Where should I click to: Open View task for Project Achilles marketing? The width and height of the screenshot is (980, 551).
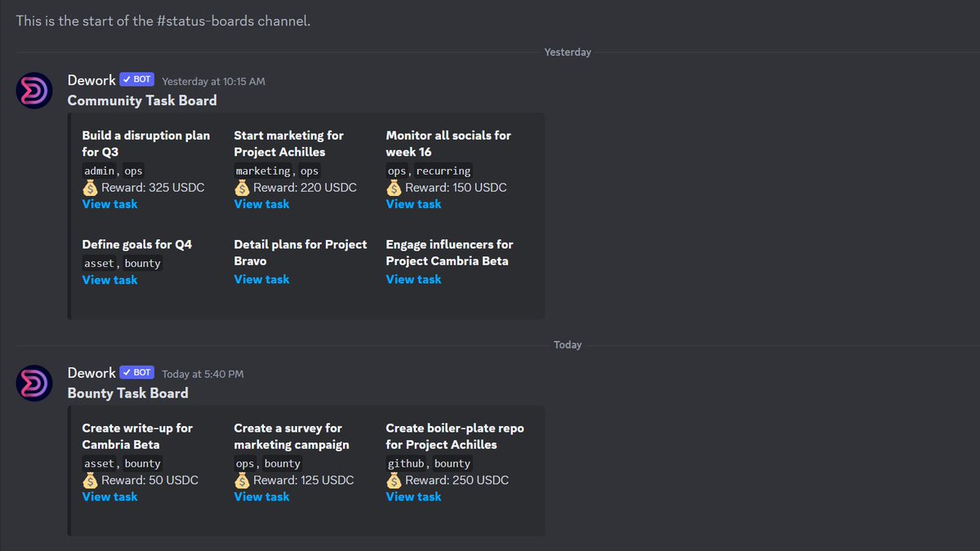(x=261, y=204)
